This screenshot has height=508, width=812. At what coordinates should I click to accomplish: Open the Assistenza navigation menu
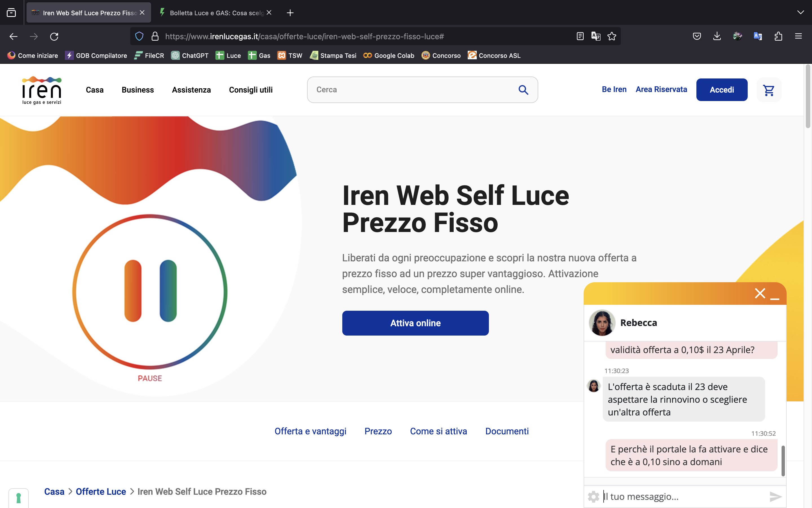(191, 90)
